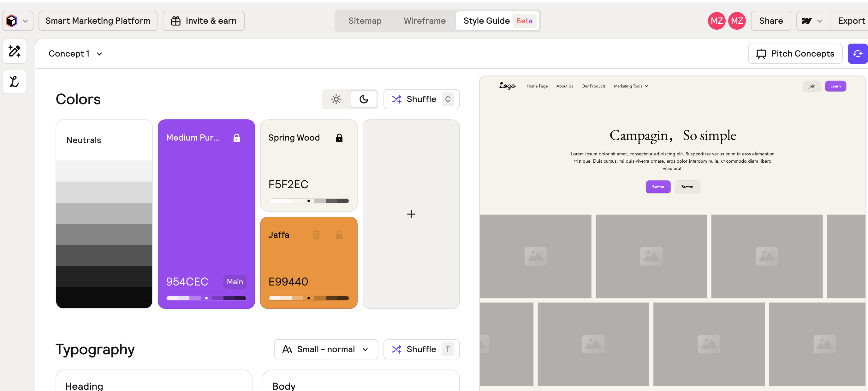
Task: Click the second MZ user avatar
Action: (x=737, y=21)
